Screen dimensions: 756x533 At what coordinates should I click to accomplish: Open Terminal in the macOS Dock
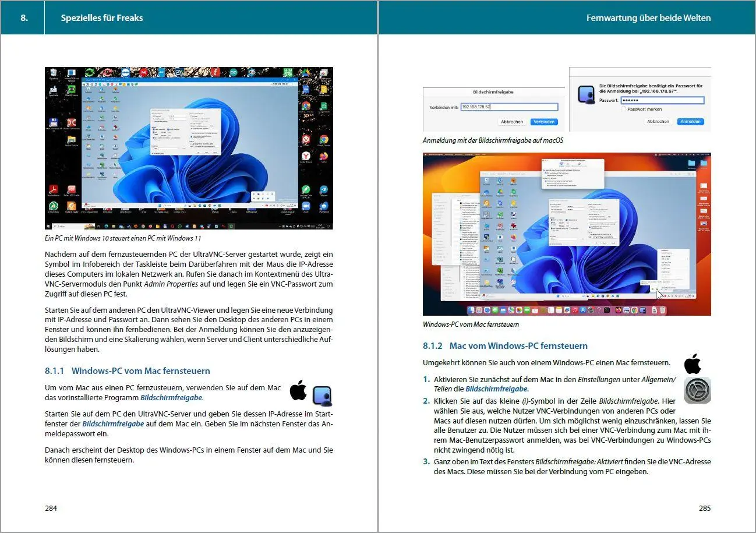[x=607, y=310]
